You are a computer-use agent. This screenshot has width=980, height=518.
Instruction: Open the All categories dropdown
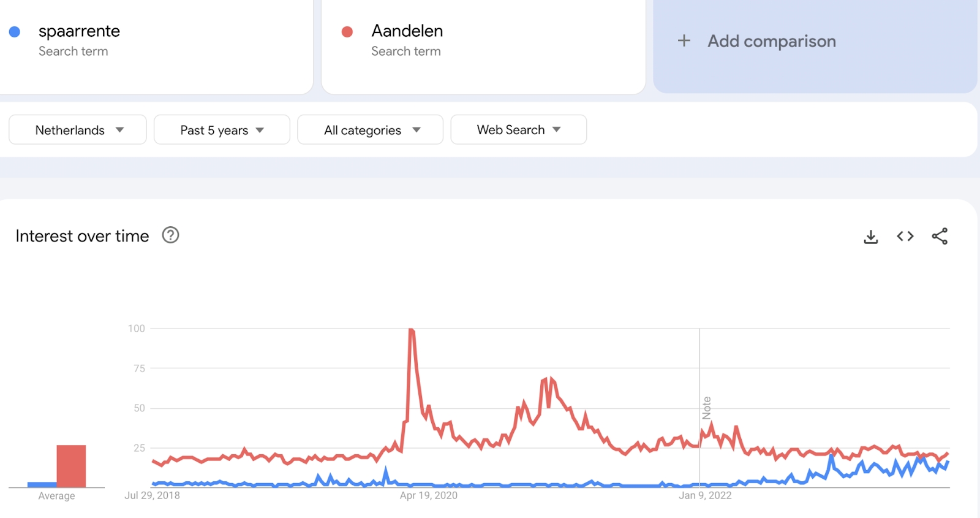pyautogui.click(x=371, y=130)
